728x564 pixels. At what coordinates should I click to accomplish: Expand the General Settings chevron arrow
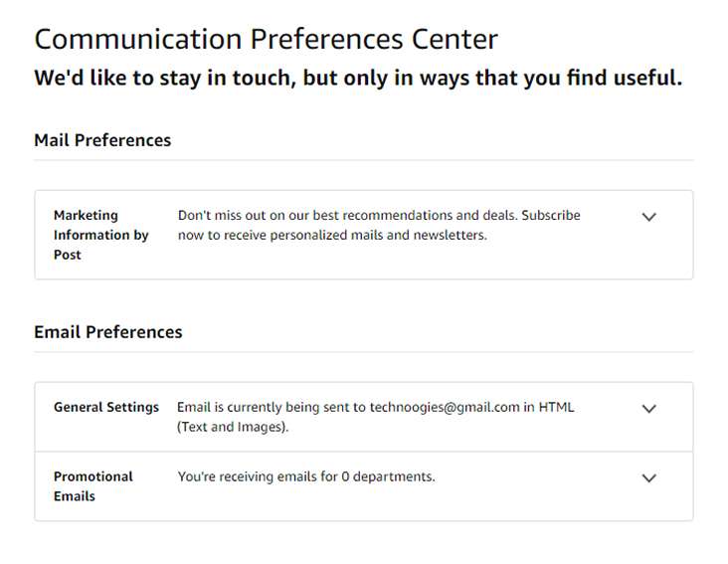click(648, 409)
